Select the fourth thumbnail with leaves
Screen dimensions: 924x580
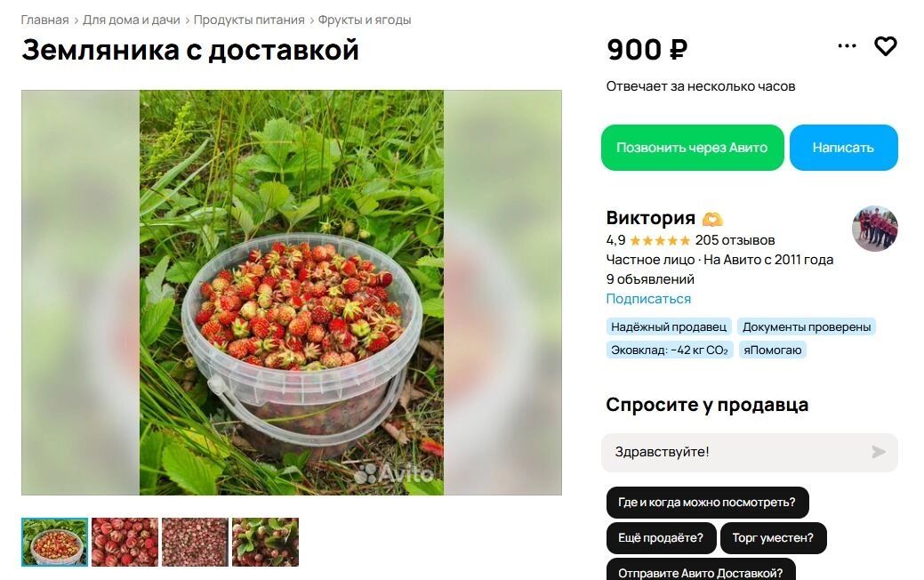pos(265,543)
